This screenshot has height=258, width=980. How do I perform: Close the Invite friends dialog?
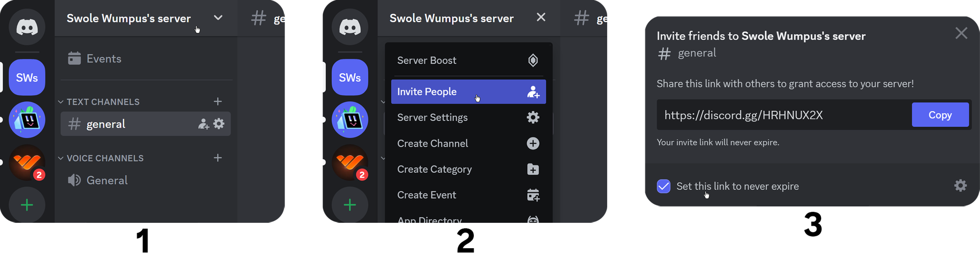tap(961, 33)
